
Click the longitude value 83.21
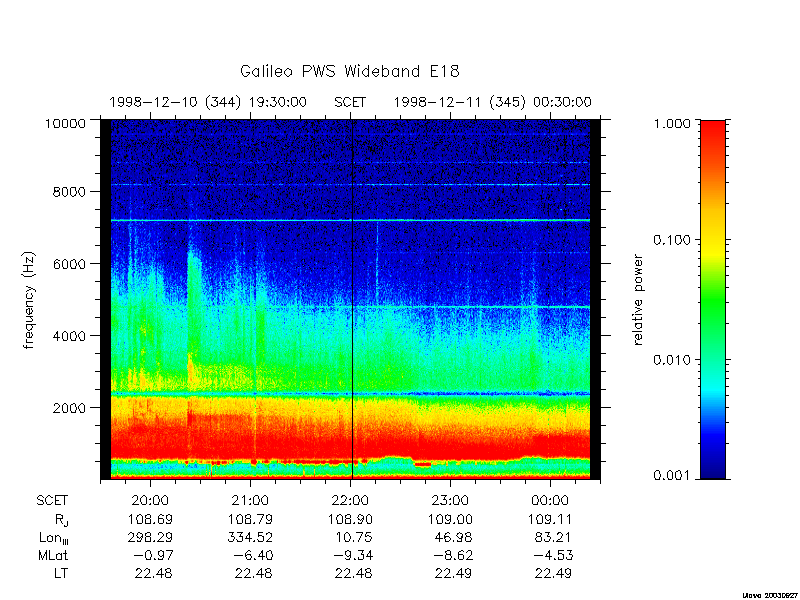click(555, 537)
